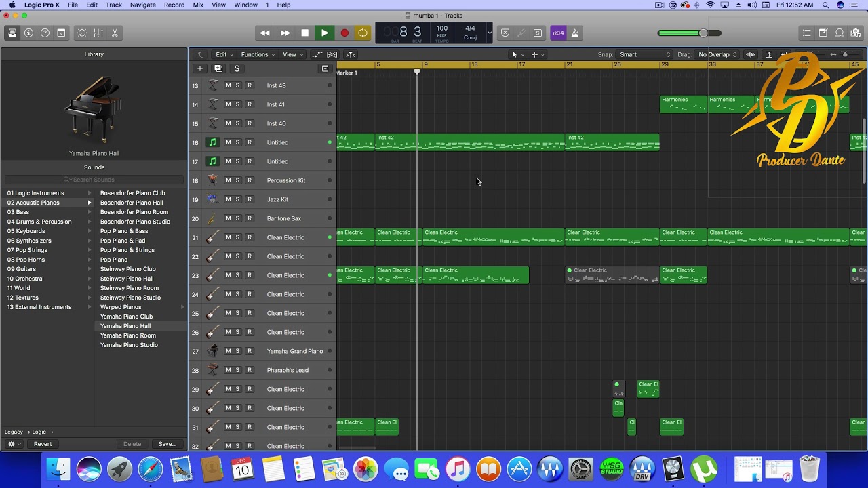Image resolution: width=868 pixels, height=488 pixels.
Task: Select Bosendorfer Piano Club patch
Action: 133,193
